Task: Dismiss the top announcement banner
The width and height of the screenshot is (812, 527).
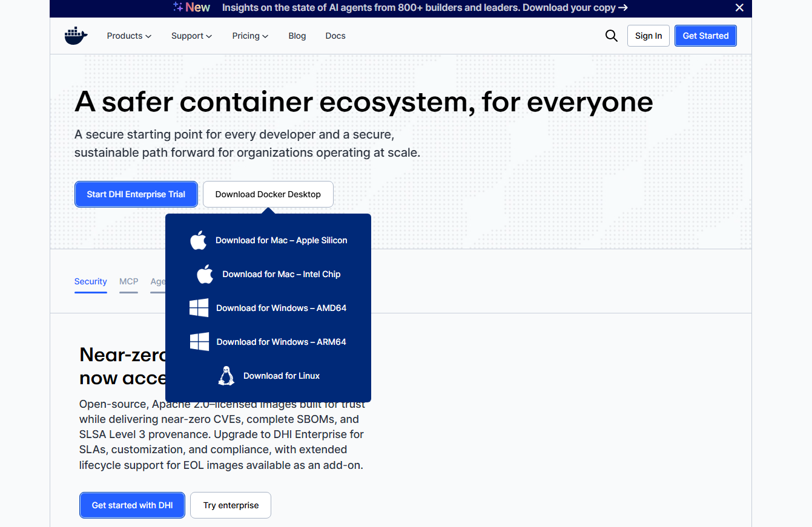Action: (x=739, y=8)
